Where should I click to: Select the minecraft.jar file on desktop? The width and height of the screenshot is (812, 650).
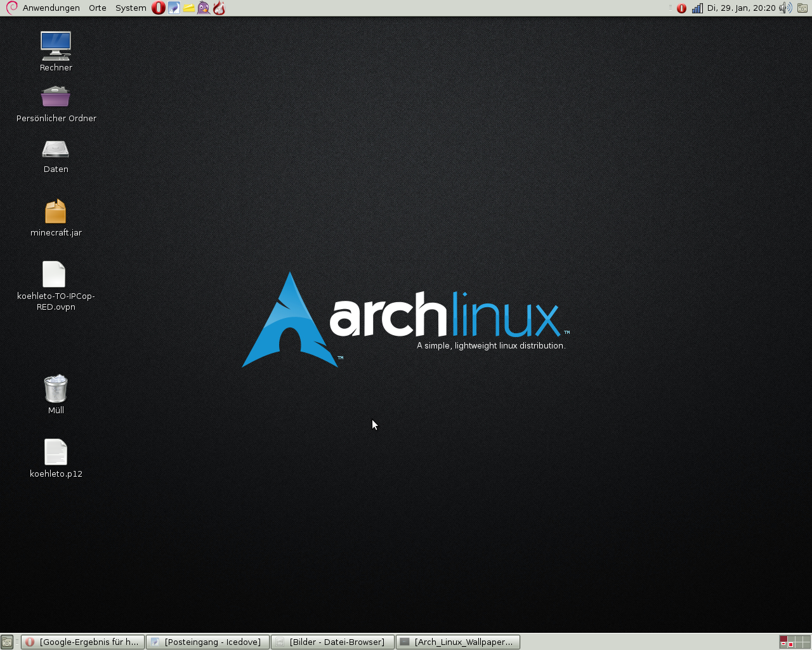pos(56,212)
